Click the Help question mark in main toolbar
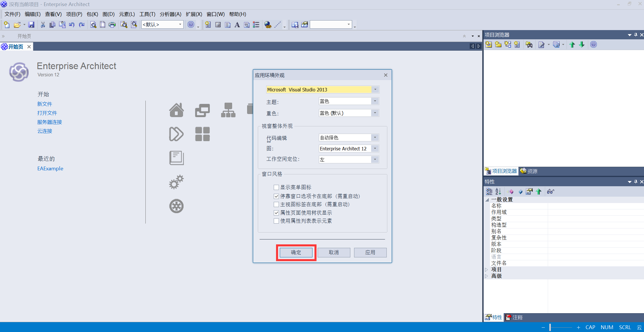Screen dimensions: 644x332 click(x=191, y=25)
